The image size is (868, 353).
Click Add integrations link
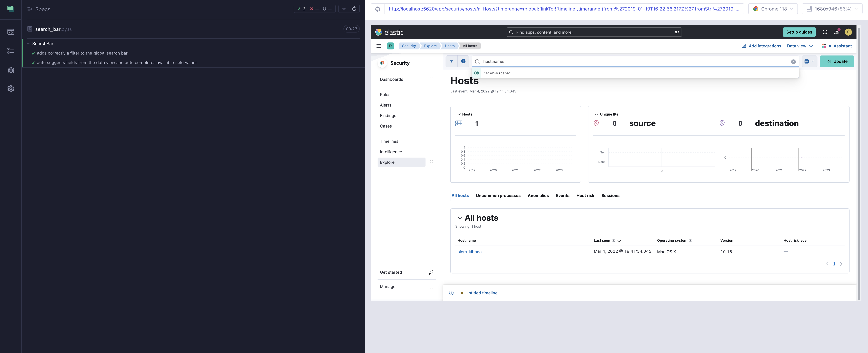pos(761,46)
